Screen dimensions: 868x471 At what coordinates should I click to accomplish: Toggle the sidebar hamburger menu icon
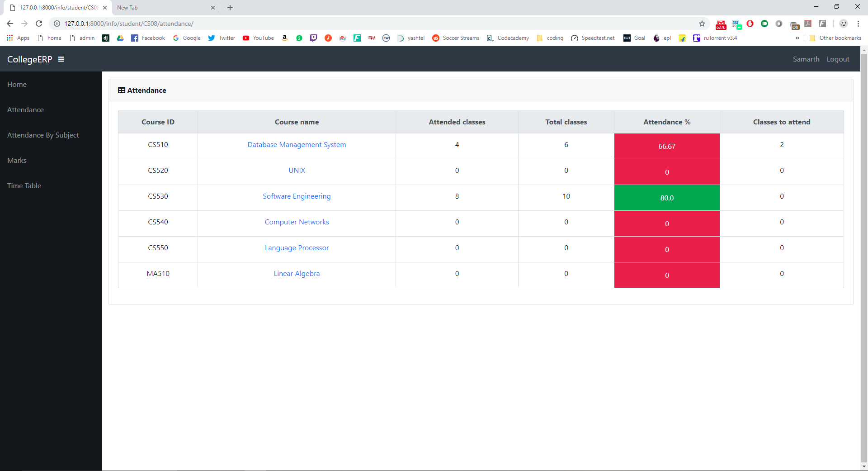(61, 59)
